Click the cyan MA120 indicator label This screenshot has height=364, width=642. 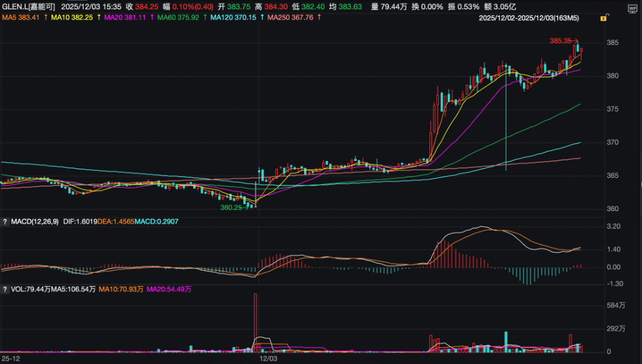pos(233,18)
